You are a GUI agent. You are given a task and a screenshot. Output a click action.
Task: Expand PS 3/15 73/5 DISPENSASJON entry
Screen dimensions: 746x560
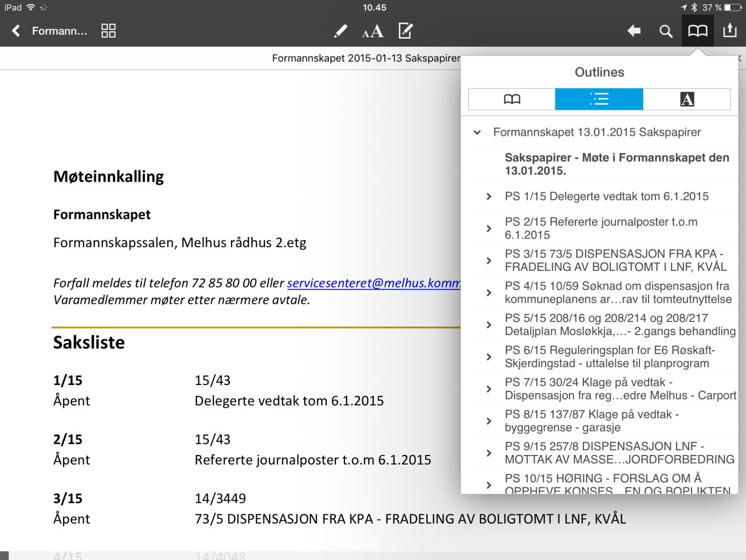(489, 261)
